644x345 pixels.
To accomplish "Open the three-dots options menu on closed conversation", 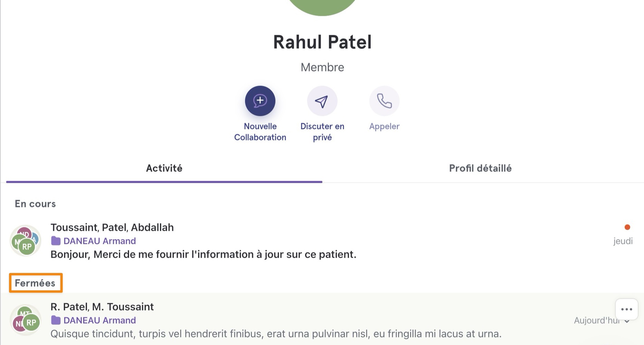I will [x=626, y=309].
